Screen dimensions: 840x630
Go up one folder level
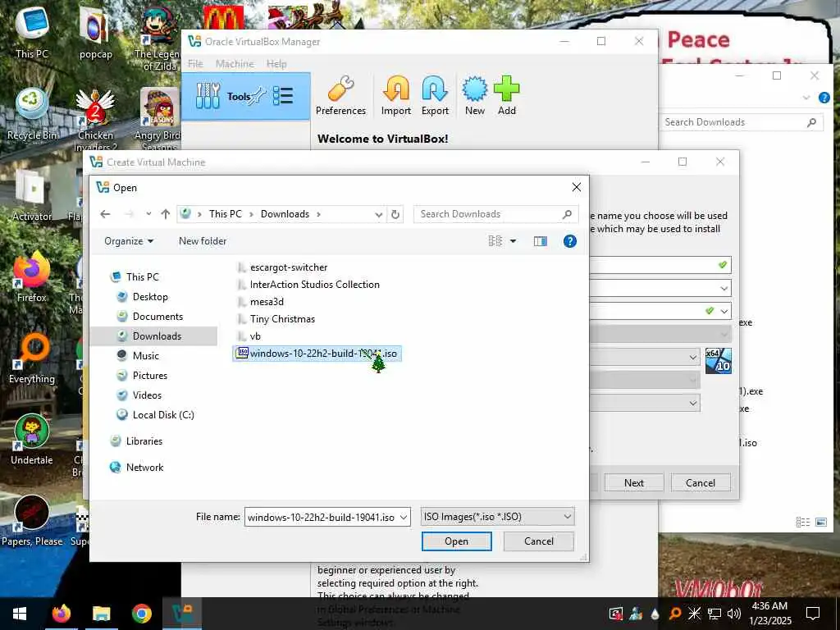coord(166,214)
